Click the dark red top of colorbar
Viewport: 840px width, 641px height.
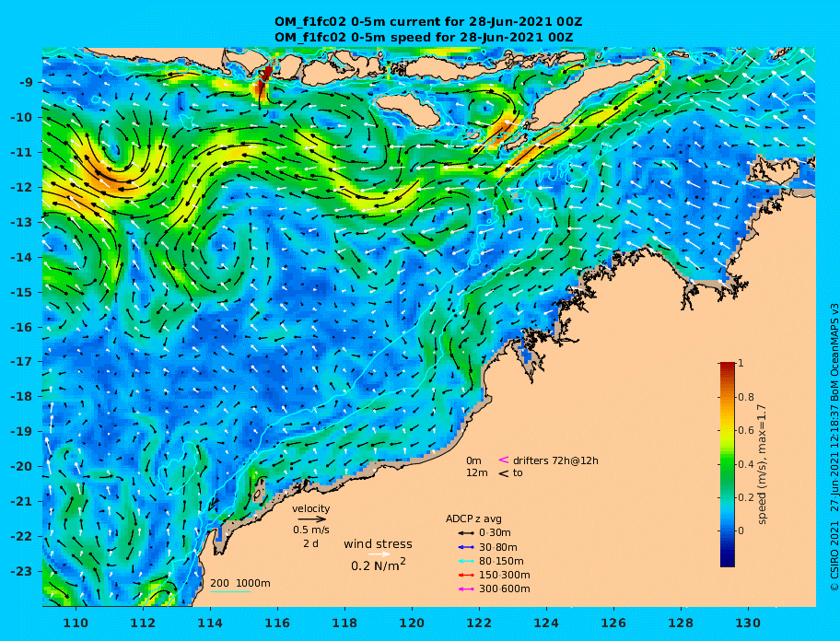point(728,367)
